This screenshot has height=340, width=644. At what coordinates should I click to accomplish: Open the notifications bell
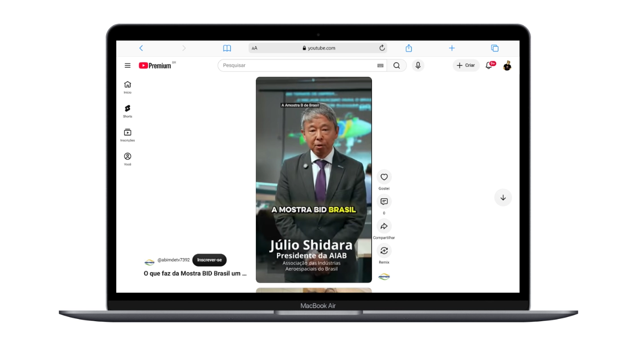tap(490, 65)
